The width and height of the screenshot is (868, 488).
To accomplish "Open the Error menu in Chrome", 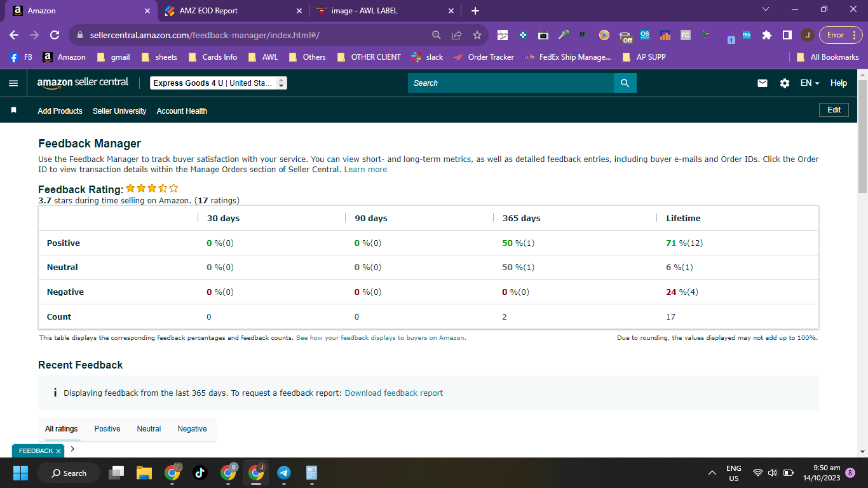I will pos(840,35).
